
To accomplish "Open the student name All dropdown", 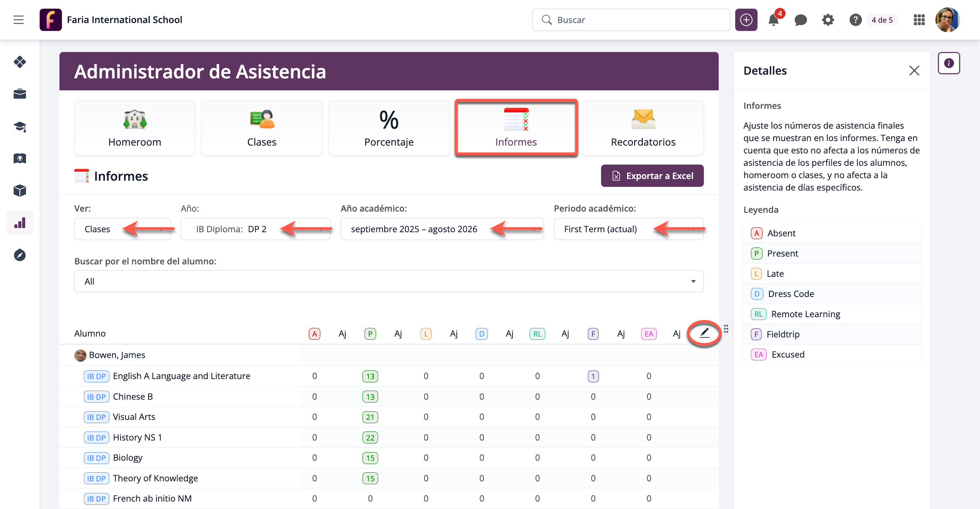I will 388,281.
